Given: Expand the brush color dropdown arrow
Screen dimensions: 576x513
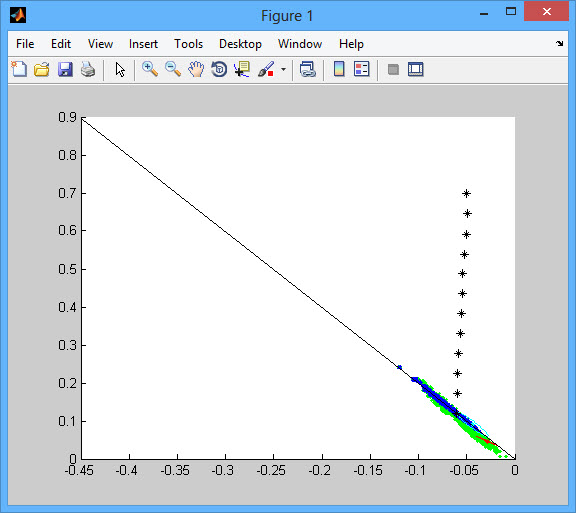Looking at the screenshot, I should pos(283,69).
